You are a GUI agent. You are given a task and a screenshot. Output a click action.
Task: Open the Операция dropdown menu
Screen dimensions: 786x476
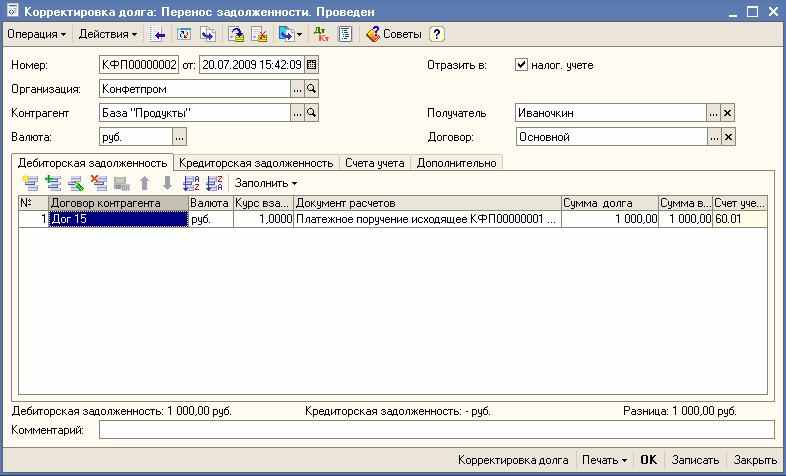click(x=37, y=35)
